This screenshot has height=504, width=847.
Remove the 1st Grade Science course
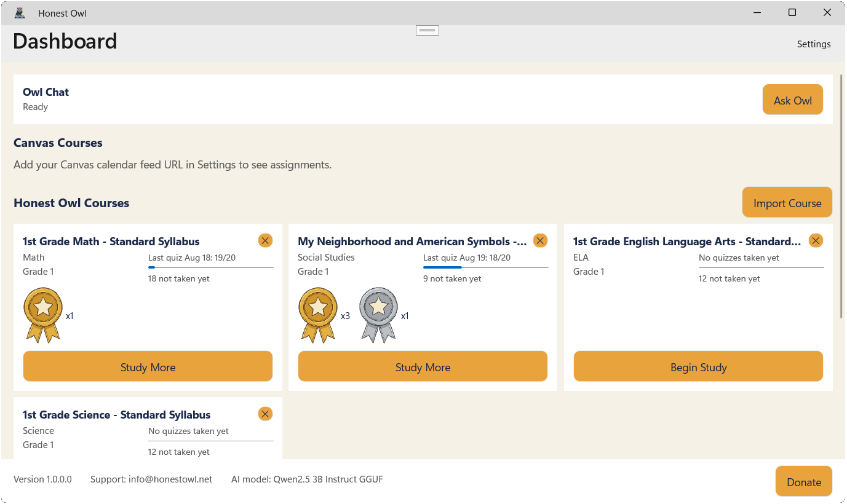pos(265,414)
